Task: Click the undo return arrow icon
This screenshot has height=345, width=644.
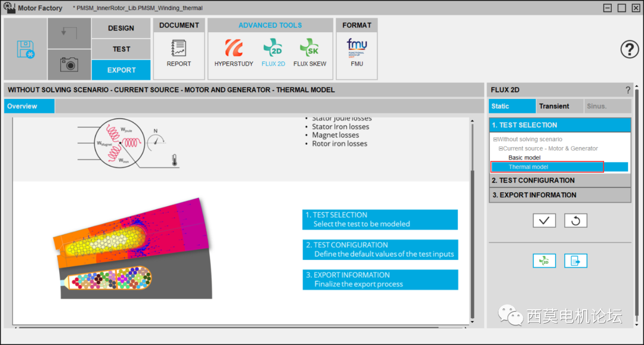Action: (69, 33)
